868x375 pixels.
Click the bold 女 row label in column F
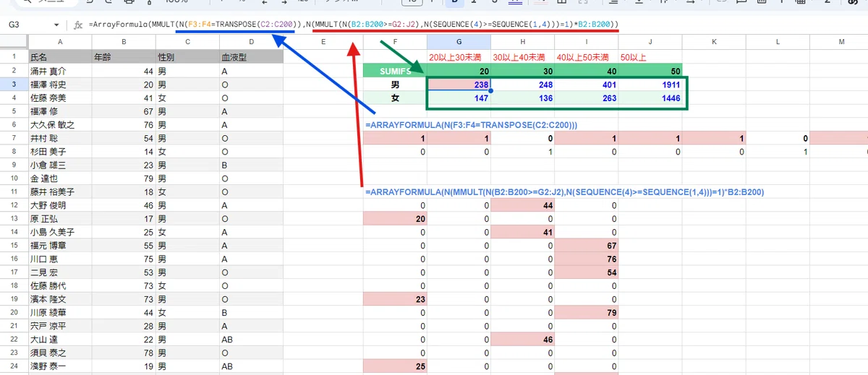[395, 98]
